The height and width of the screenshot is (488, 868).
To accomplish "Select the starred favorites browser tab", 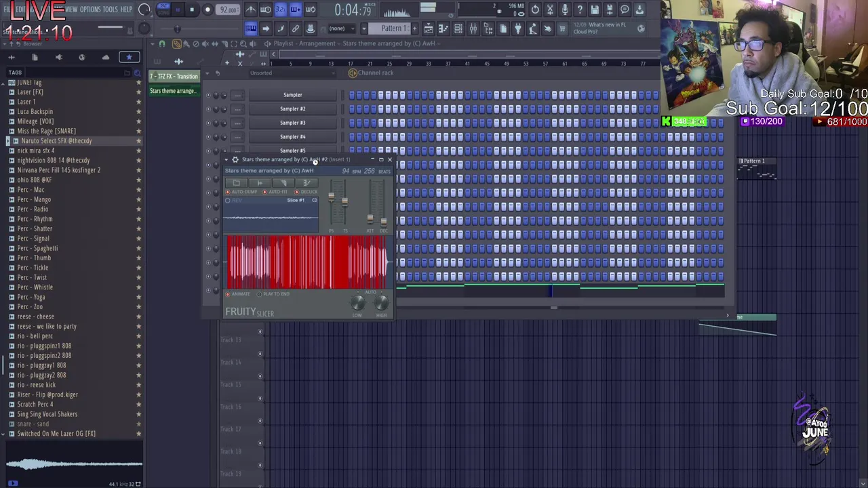I will point(129,58).
